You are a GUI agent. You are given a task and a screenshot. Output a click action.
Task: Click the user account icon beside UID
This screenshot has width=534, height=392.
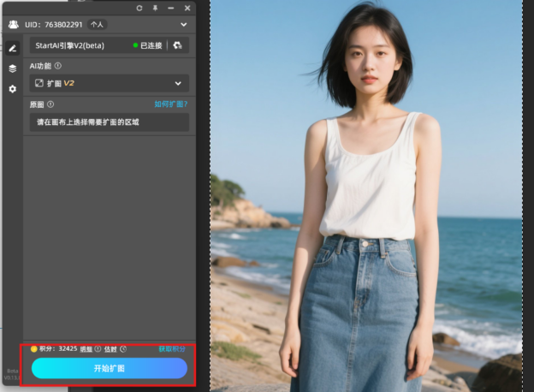[14, 25]
